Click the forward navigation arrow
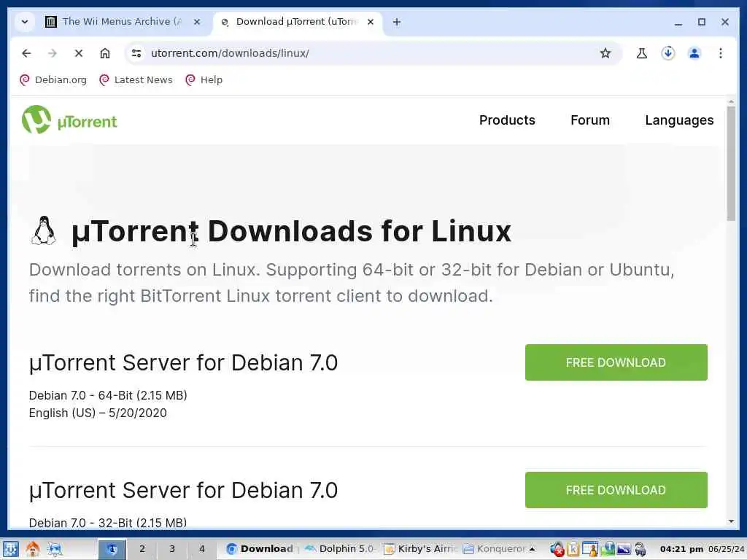 click(53, 53)
